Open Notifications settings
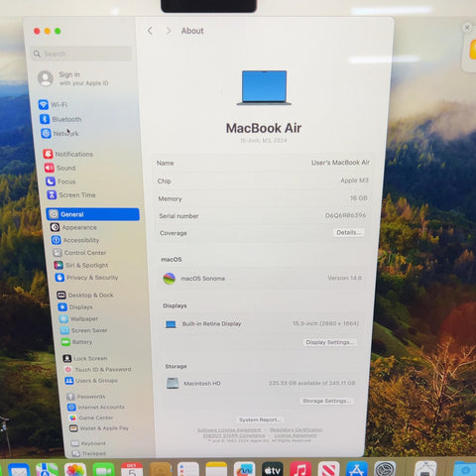The height and width of the screenshot is (476, 476). point(68,154)
